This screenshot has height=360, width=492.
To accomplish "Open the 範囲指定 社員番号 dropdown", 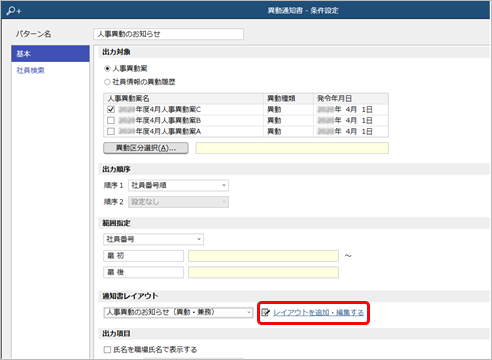I will click(x=153, y=239).
